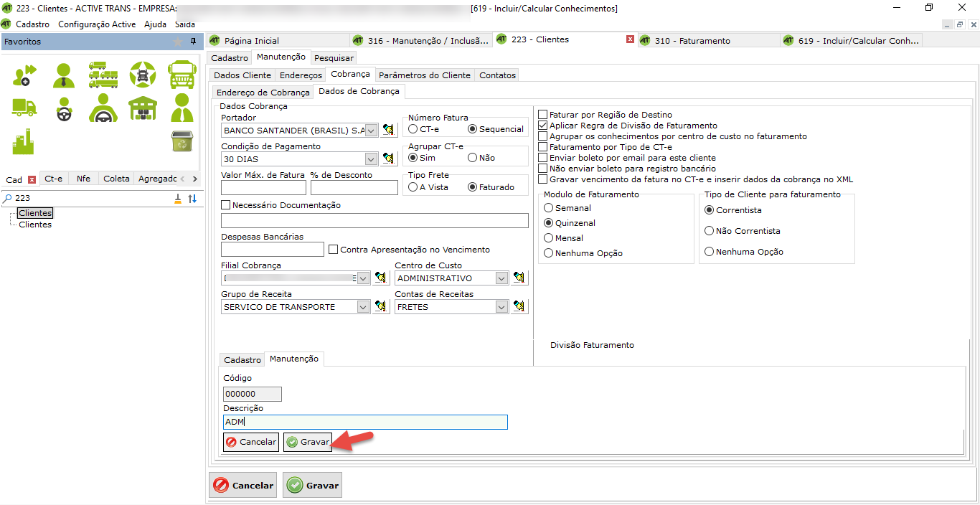The width and height of the screenshot is (980, 505).
Task: Open the Configuração Active menu
Action: coord(96,24)
